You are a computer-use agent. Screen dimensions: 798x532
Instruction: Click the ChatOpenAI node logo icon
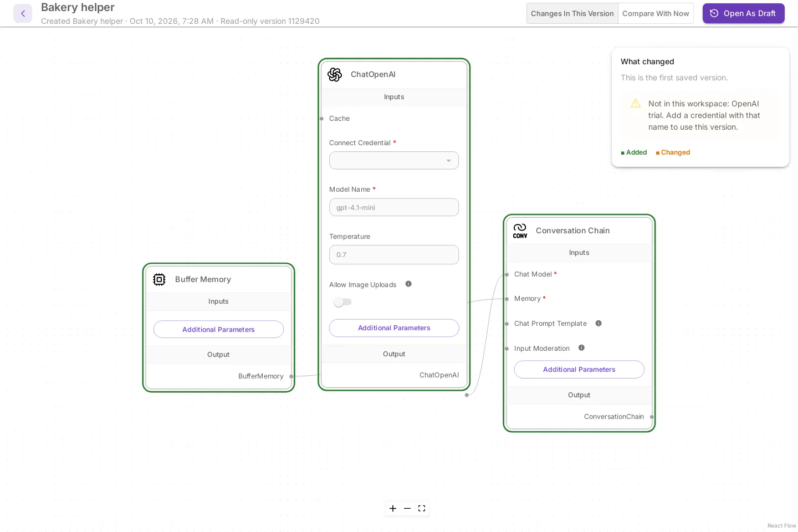335,74
